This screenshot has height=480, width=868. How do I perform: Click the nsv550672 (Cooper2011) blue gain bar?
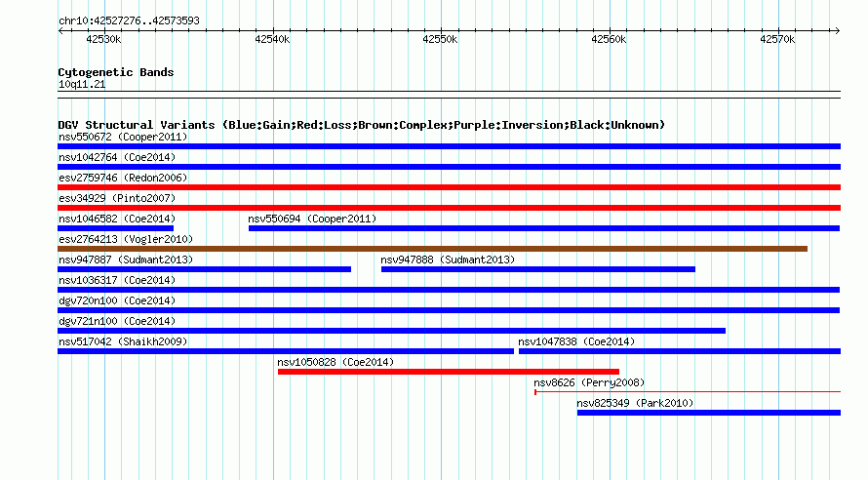(449, 146)
